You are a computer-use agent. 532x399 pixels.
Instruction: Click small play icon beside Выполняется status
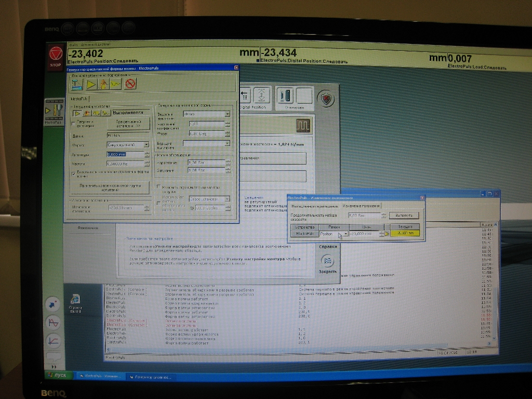click(x=78, y=113)
